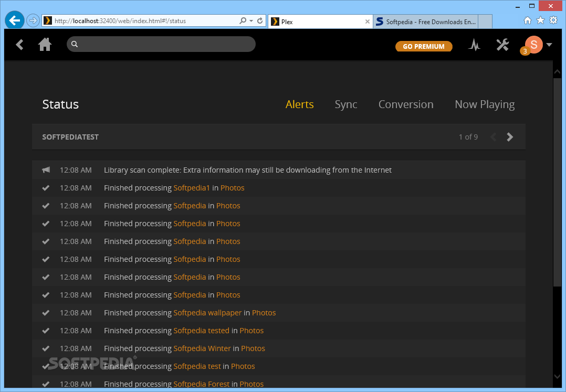Open Photos link in Softpedia wallpaper row
This screenshot has height=392, width=566.
click(264, 313)
